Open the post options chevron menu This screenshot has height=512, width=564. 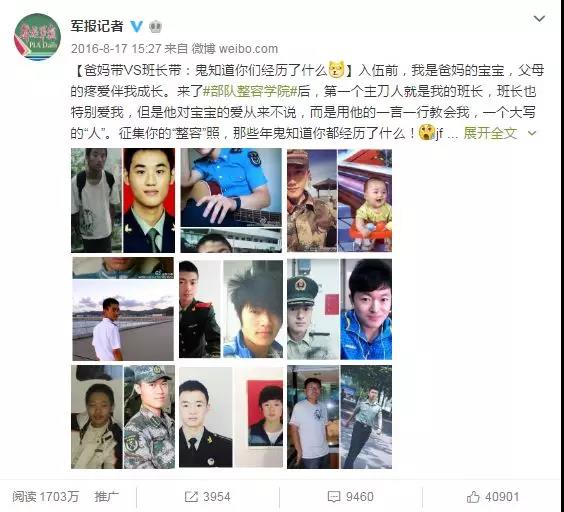click(539, 18)
